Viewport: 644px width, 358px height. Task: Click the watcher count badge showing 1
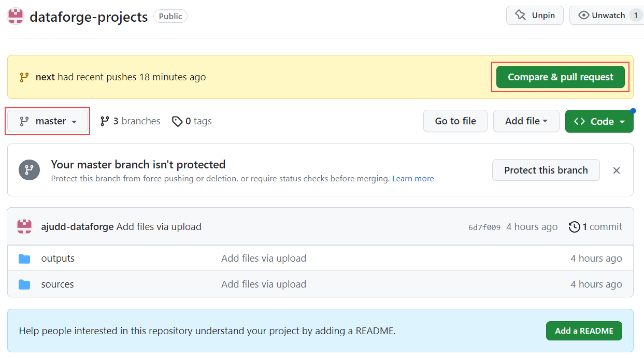pyautogui.click(x=636, y=16)
